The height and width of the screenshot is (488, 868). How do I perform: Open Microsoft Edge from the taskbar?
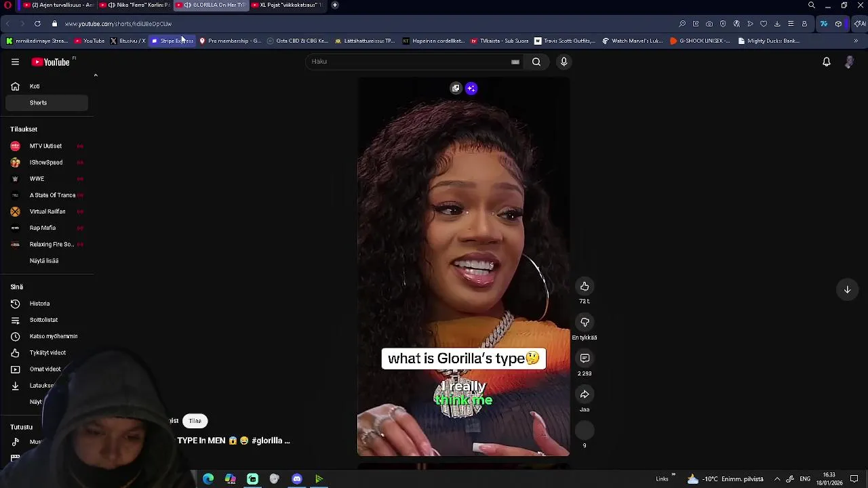[x=208, y=479]
